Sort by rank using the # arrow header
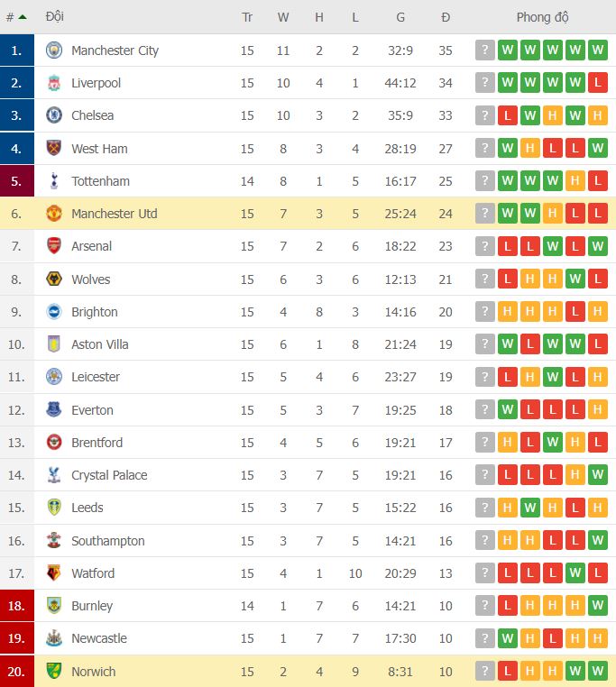This screenshot has height=687, width=616. [16, 17]
